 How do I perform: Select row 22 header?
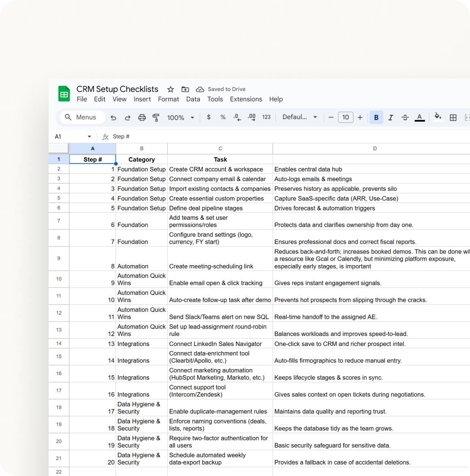click(x=59, y=472)
